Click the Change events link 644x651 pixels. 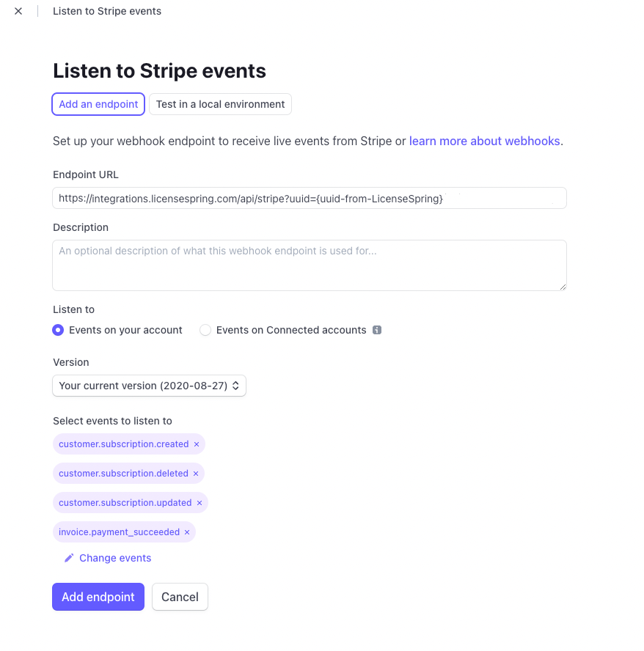(x=114, y=557)
